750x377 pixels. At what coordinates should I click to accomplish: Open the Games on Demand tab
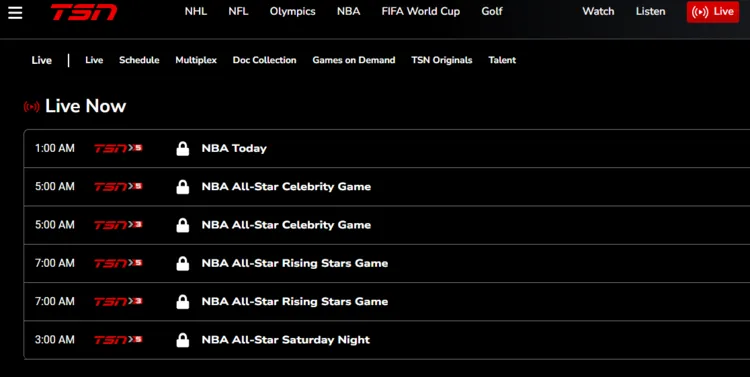[354, 60]
